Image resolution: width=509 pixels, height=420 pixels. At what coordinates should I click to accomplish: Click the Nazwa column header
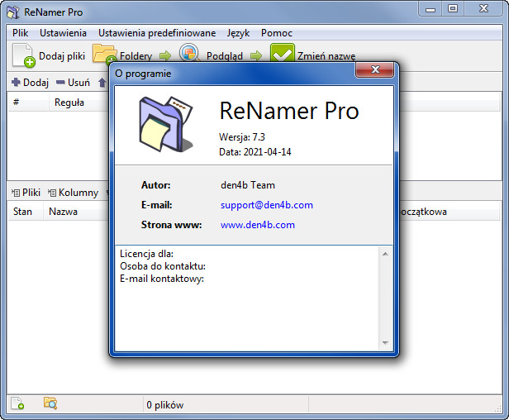coord(76,212)
